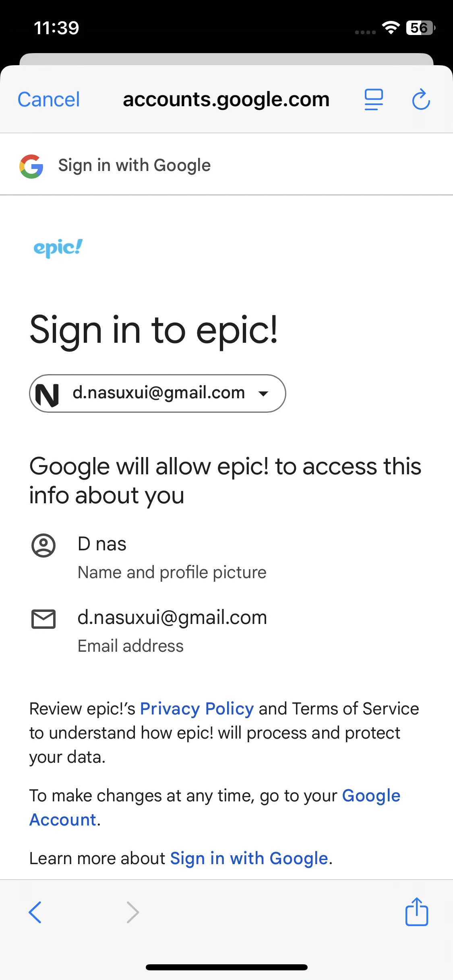Tap the accounts.google.com address text
This screenshot has width=453, height=980.
[226, 99]
